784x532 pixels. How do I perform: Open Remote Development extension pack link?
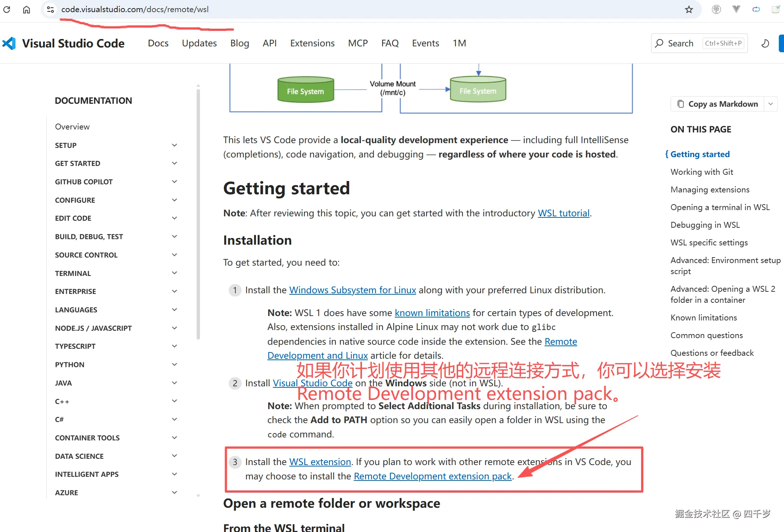432,476
